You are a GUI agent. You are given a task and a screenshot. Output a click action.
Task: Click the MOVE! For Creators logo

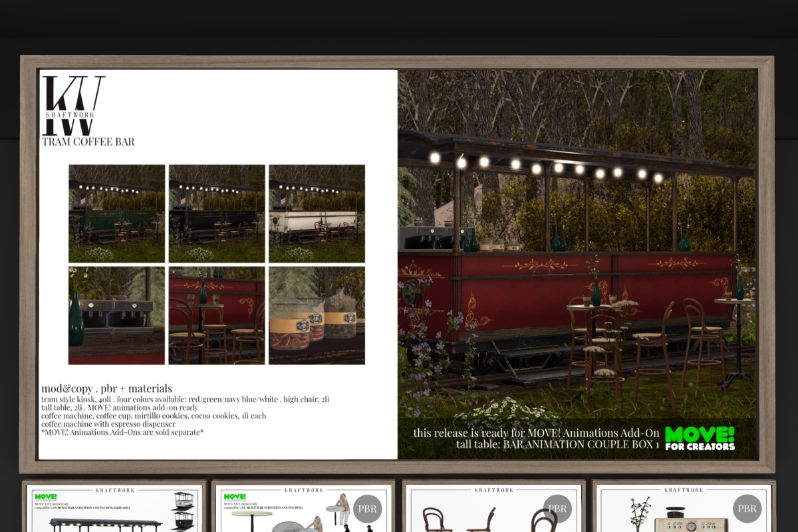click(700, 438)
